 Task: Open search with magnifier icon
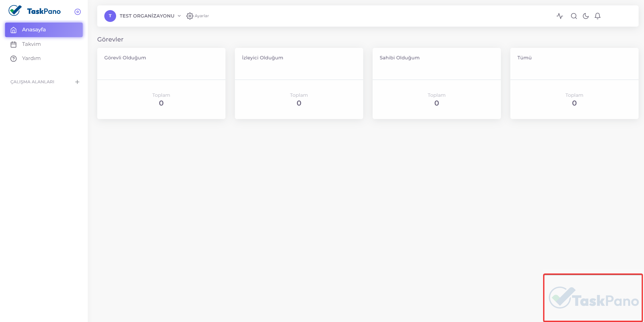point(574,16)
